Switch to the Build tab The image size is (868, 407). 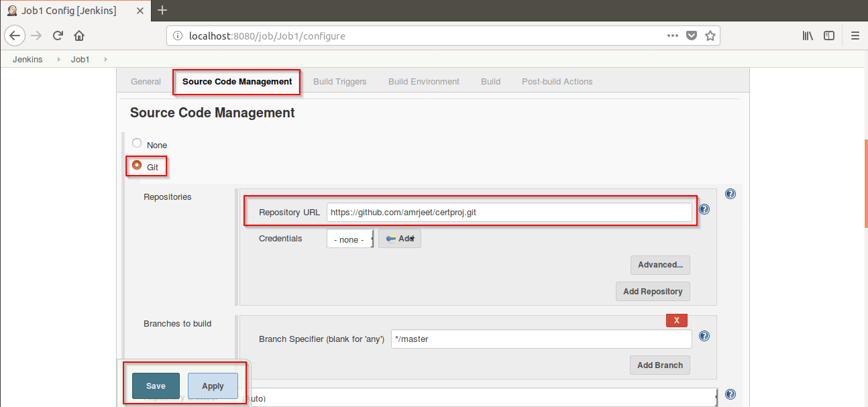pos(490,82)
